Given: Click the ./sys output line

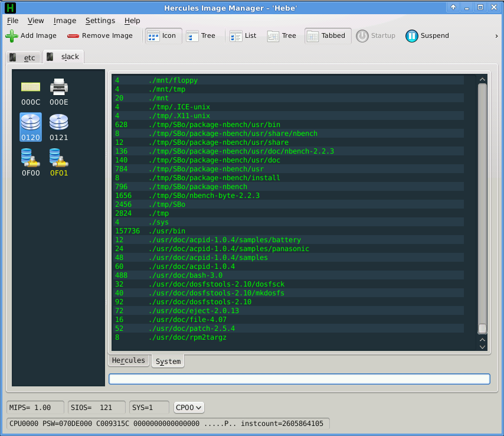Looking at the screenshot, I should (x=289, y=222).
